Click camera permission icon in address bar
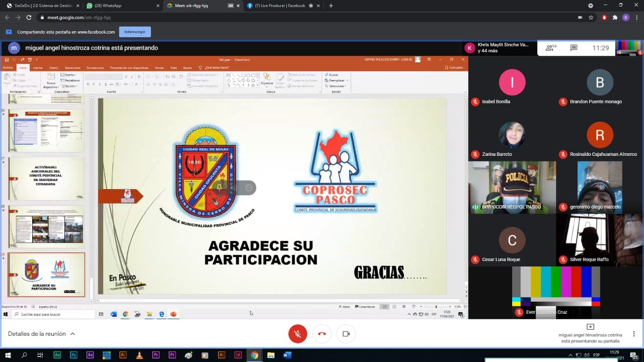644x362 pixels. pyautogui.click(x=580, y=17)
